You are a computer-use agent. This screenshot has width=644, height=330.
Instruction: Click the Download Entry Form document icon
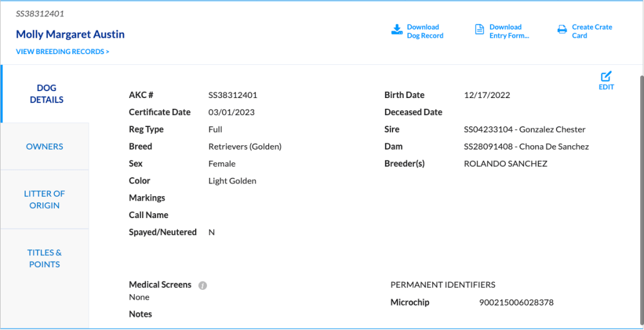pyautogui.click(x=479, y=30)
